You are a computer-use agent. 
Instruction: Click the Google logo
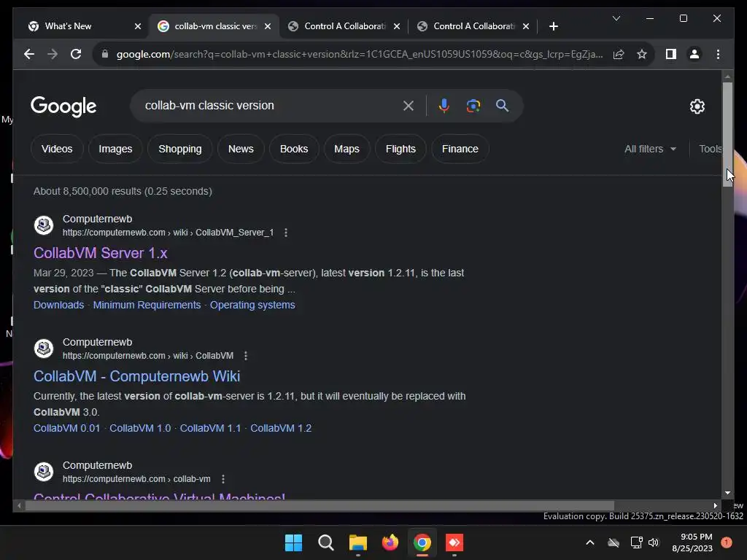tap(63, 106)
